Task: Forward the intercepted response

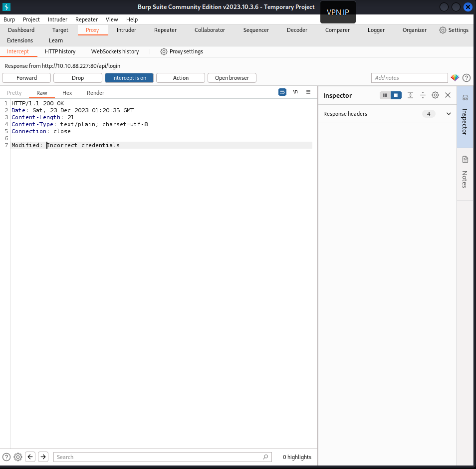Action: point(26,78)
